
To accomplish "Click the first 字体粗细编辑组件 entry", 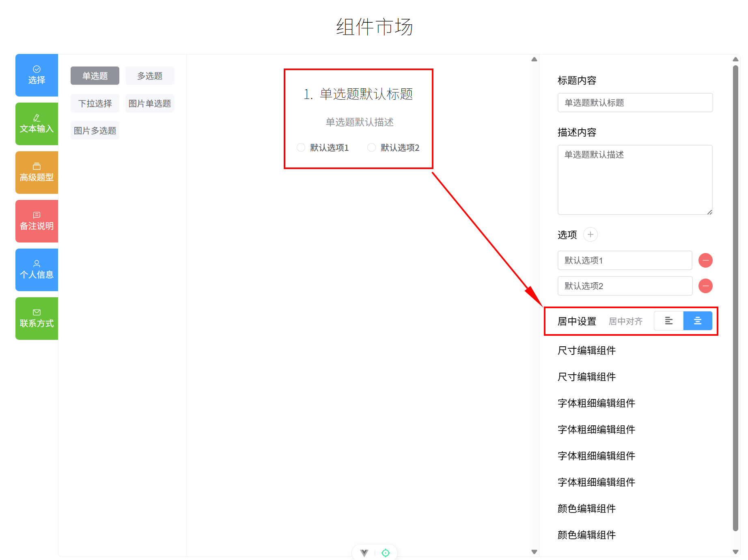I will [596, 403].
